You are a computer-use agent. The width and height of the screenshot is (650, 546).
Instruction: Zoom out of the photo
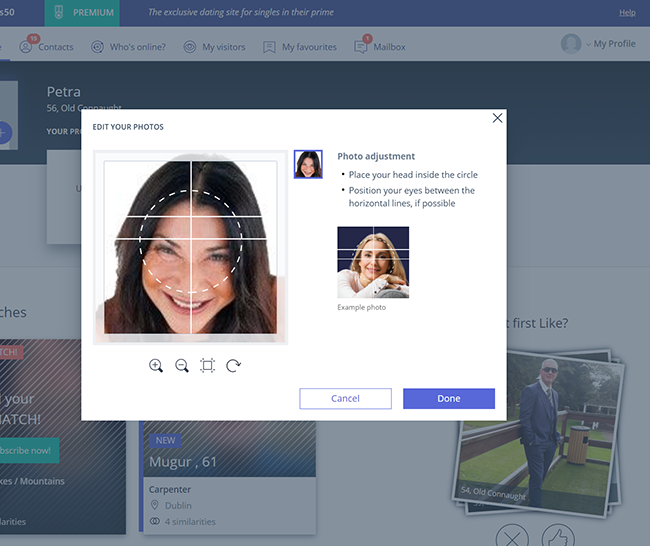tap(182, 365)
